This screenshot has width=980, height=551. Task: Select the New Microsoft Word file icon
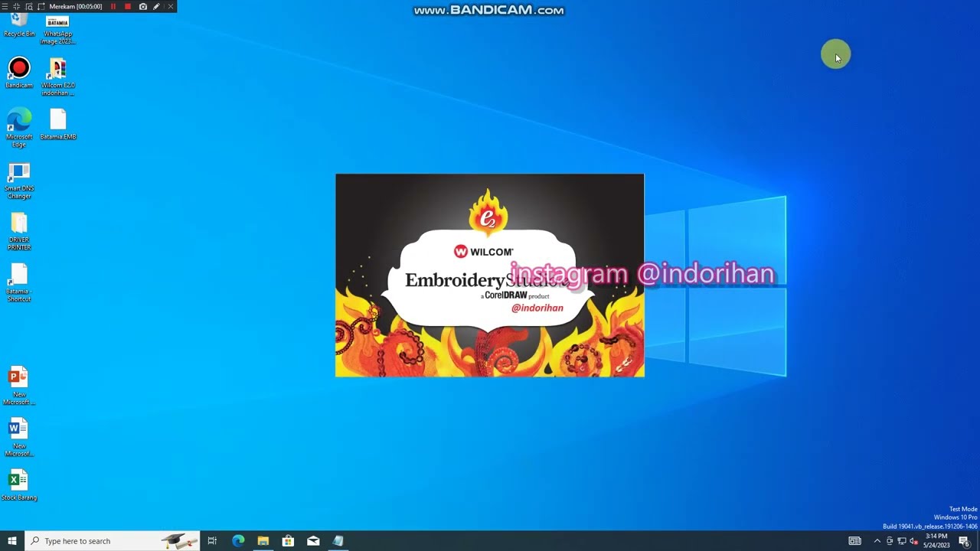(18, 438)
